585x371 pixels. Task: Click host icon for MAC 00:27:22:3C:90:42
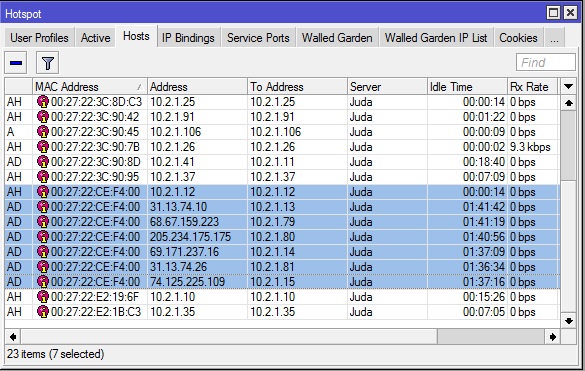pyautogui.click(x=43, y=116)
